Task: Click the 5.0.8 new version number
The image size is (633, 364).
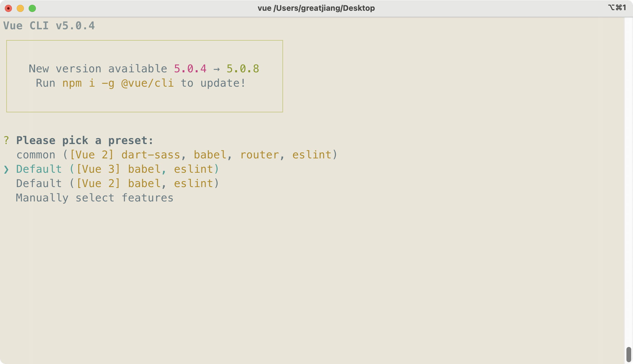Action: tap(243, 69)
